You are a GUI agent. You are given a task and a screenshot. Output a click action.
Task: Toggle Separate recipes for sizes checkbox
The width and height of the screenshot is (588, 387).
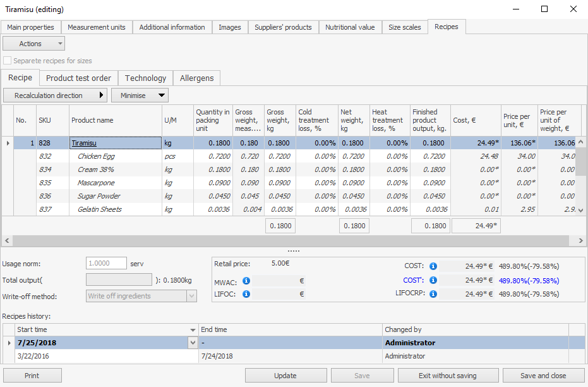[8, 61]
